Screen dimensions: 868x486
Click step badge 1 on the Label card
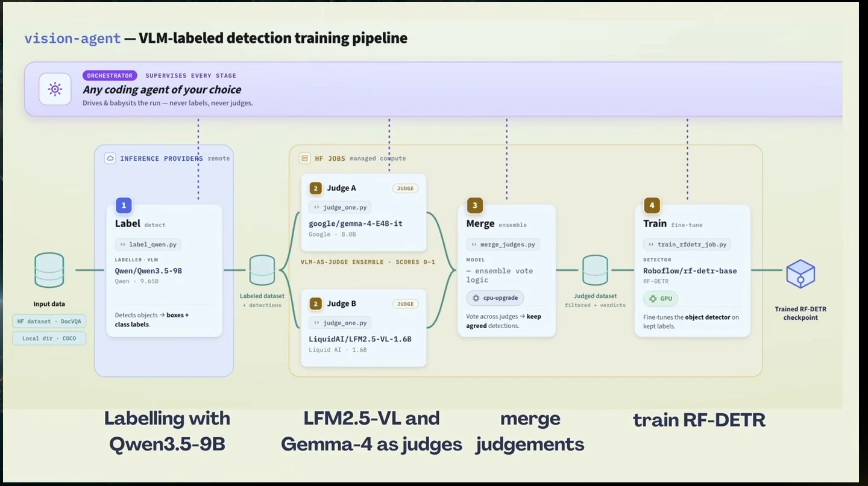coord(124,205)
